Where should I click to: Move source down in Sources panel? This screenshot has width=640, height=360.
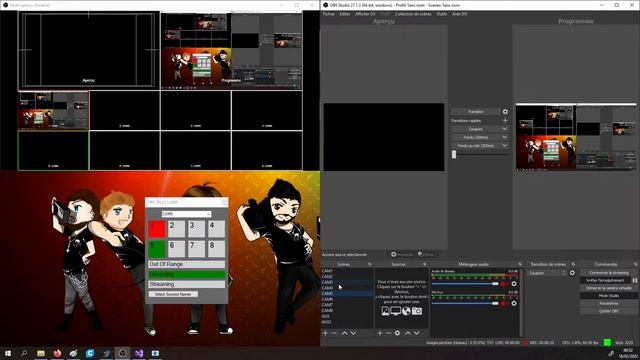tap(416, 333)
